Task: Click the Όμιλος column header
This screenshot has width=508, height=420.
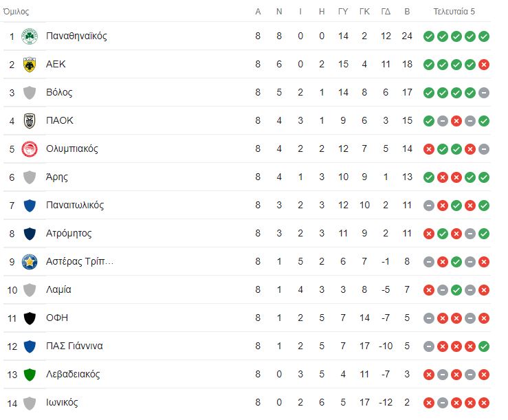Action: [x=16, y=12]
